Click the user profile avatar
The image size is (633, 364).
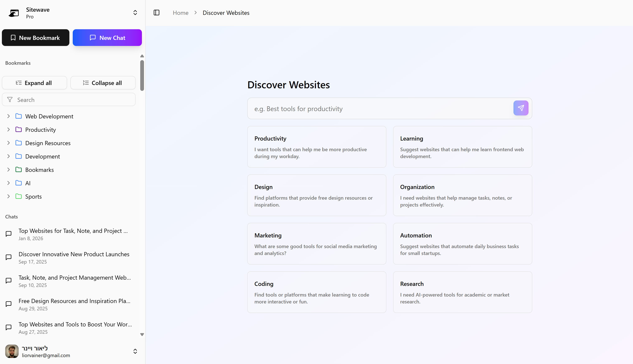point(12,351)
